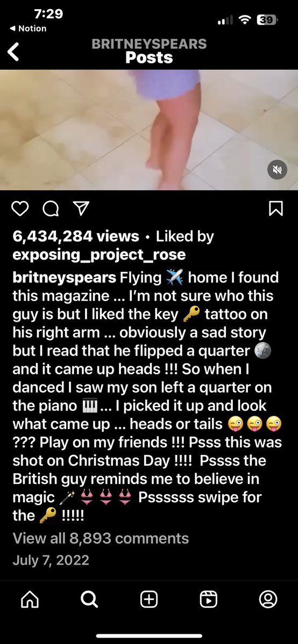Tap the video to toggle playback
This screenshot has width=298, height=644.
149,130
